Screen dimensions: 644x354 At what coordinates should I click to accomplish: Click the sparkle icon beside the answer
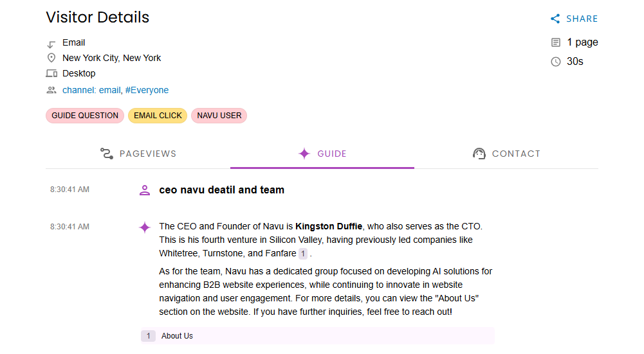tap(145, 227)
